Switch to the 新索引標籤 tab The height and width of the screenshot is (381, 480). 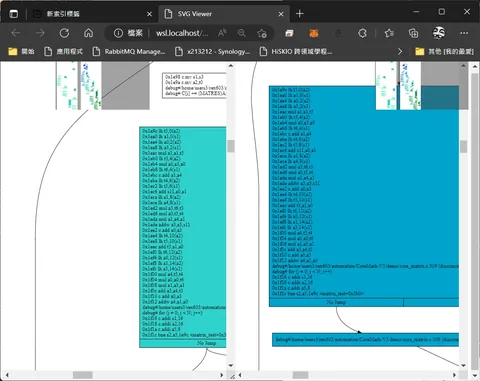pyautogui.click(x=93, y=14)
